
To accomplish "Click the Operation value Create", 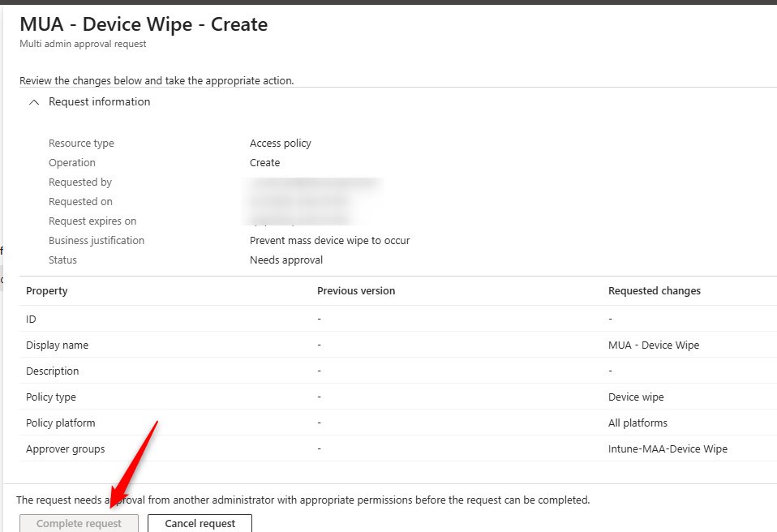I will pyautogui.click(x=264, y=162).
